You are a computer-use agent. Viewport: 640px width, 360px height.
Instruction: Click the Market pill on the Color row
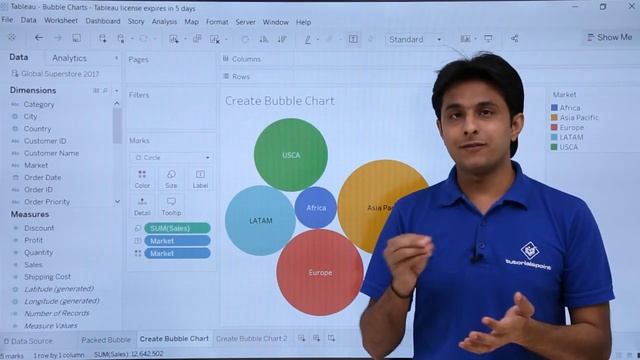pos(177,253)
